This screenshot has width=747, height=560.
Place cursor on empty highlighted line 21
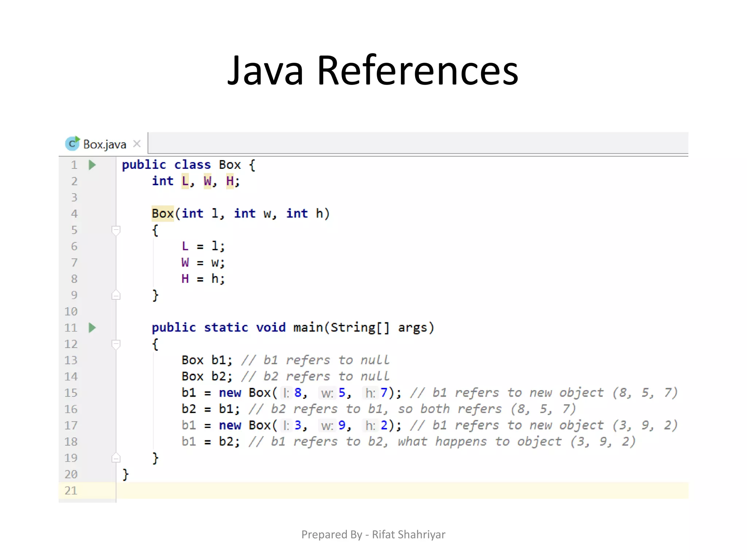click(402, 490)
